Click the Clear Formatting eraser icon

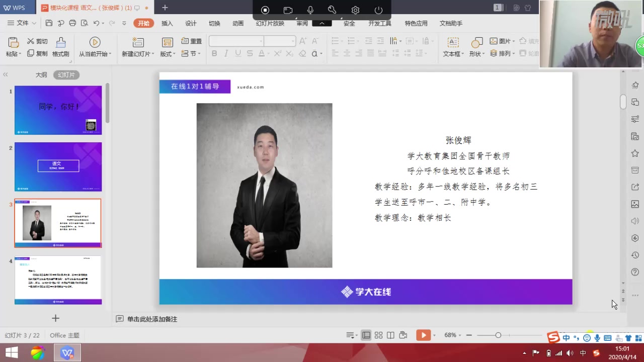[302, 53]
